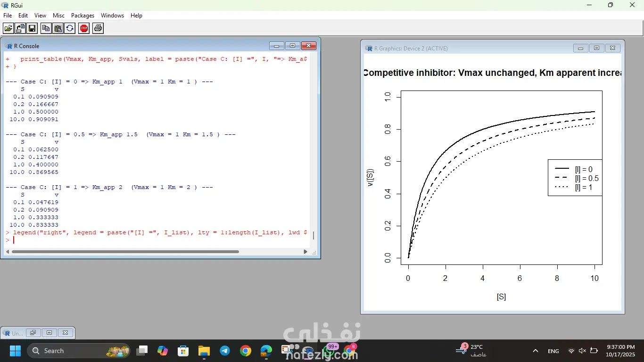The image size is (644, 362).
Task: Close the R Console window
Action: 309,46
